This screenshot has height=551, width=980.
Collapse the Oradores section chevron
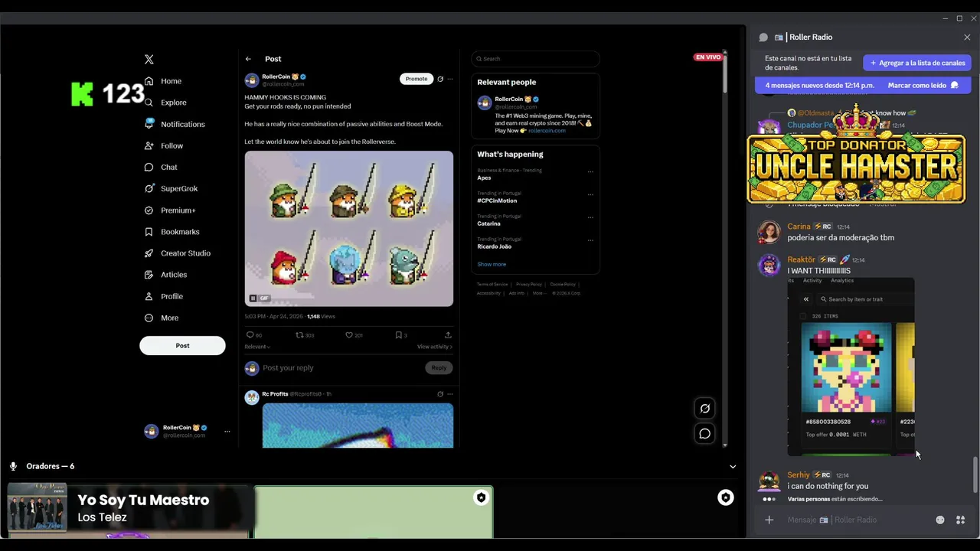[733, 467]
